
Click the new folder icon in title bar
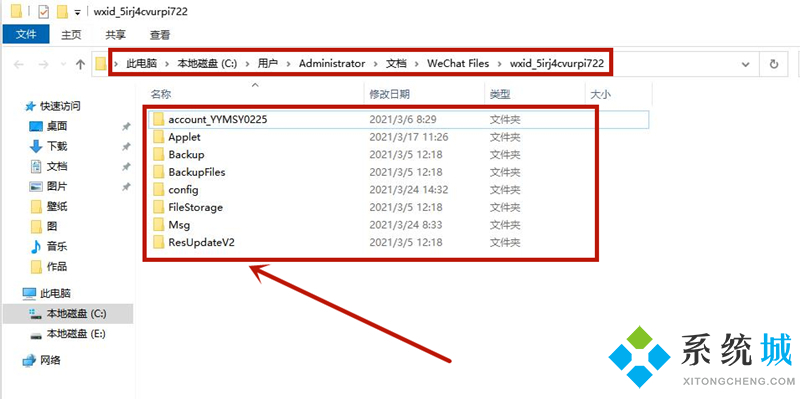pos(62,11)
